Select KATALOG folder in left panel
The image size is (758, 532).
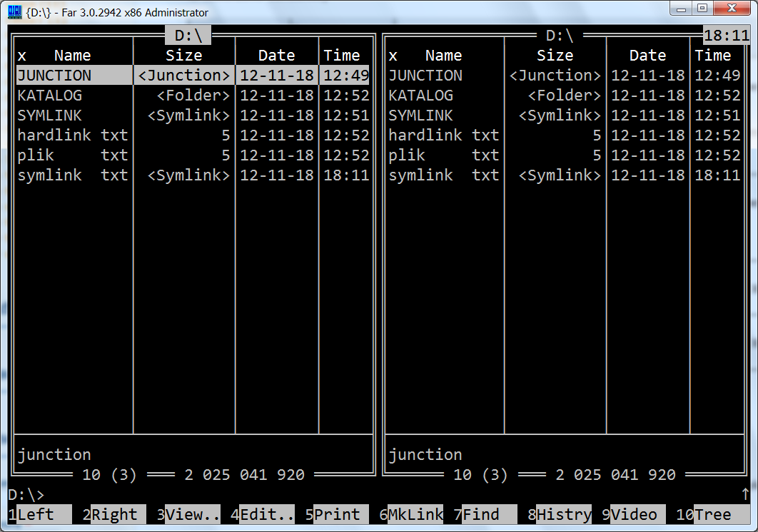(50, 96)
